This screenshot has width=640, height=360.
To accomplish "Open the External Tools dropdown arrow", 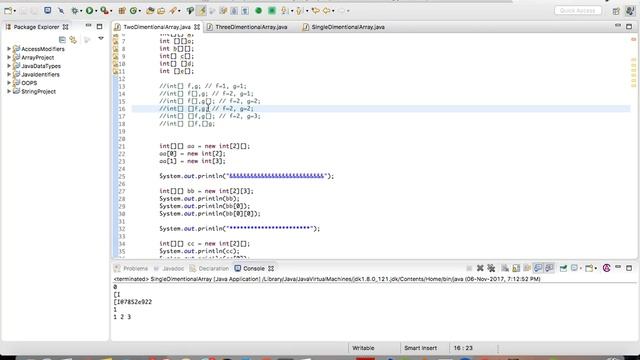I will [x=111, y=11].
